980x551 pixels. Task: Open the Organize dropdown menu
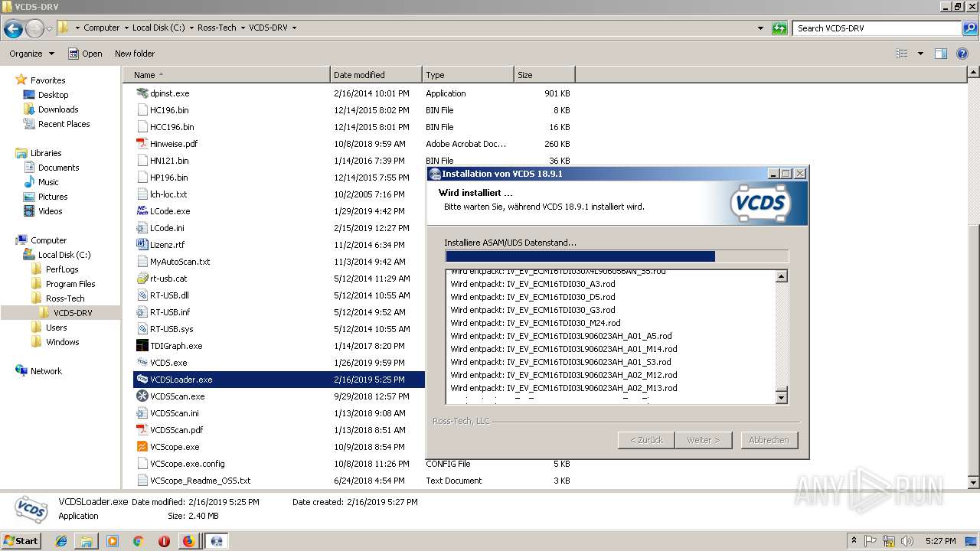pyautogui.click(x=32, y=54)
